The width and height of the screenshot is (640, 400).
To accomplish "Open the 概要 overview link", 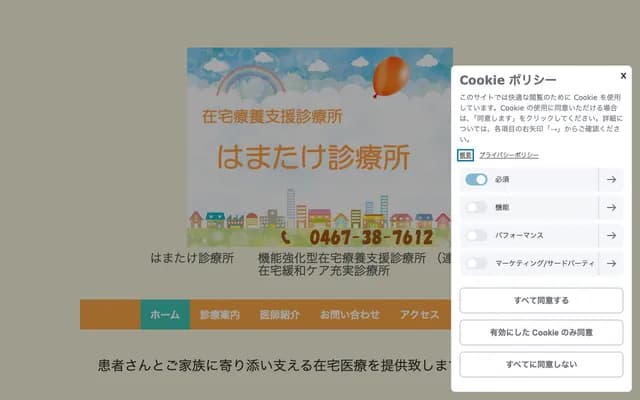I will click(x=466, y=155).
